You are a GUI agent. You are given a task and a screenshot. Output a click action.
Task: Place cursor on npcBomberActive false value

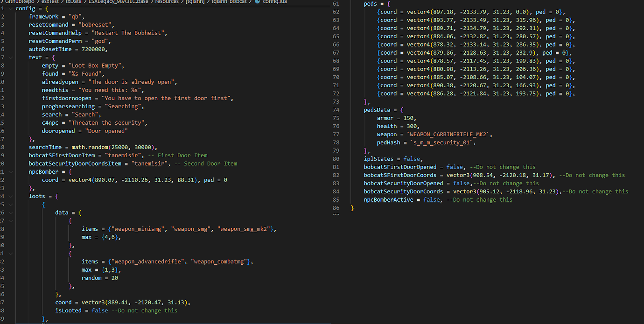[x=431, y=200]
